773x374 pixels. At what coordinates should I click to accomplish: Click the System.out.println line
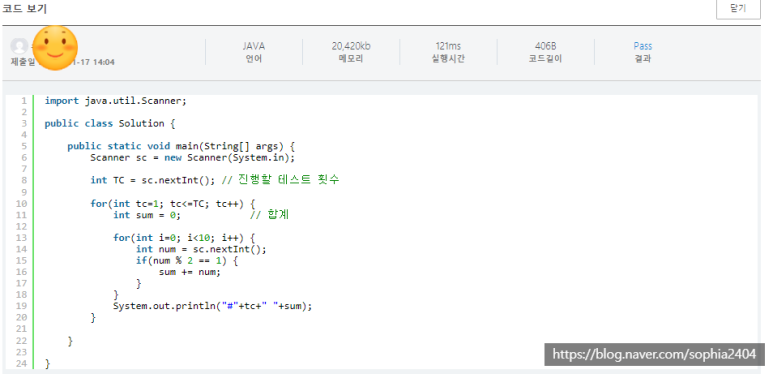(x=212, y=306)
